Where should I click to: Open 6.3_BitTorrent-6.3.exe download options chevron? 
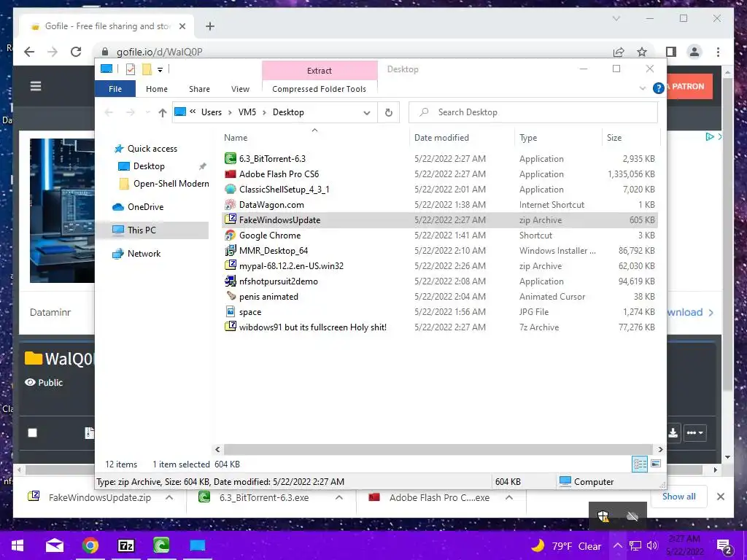point(339,497)
